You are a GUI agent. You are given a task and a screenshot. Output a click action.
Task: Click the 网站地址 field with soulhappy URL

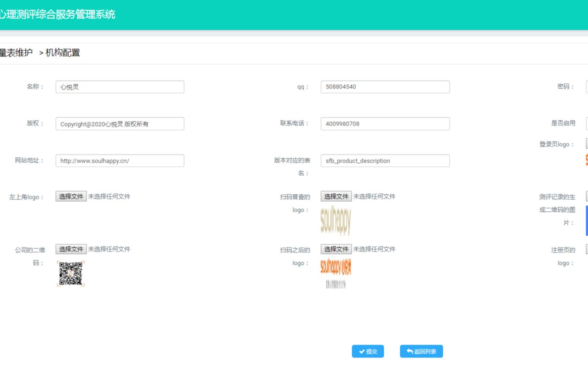click(120, 160)
